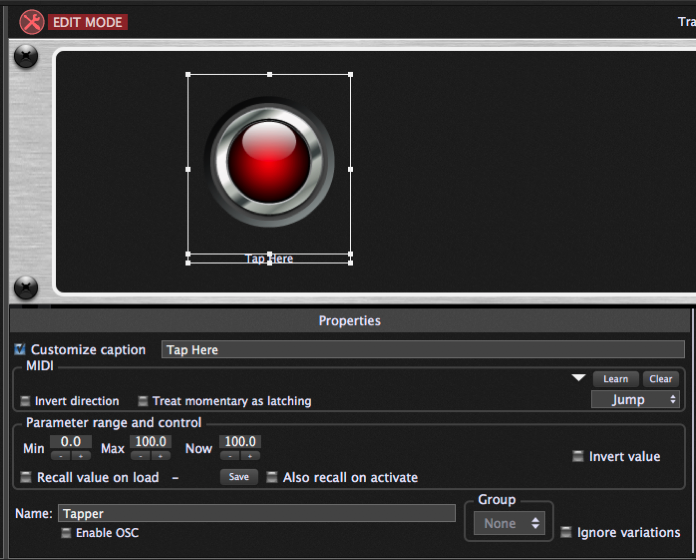The height and width of the screenshot is (560, 696).
Task: Click the right-middle resize handle of widget
Action: point(351,169)
